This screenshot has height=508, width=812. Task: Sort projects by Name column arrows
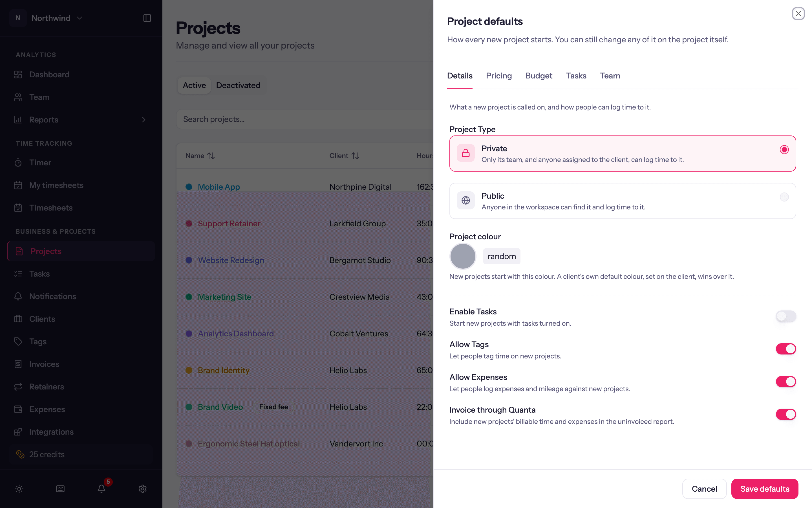click(x=211, y=156)
